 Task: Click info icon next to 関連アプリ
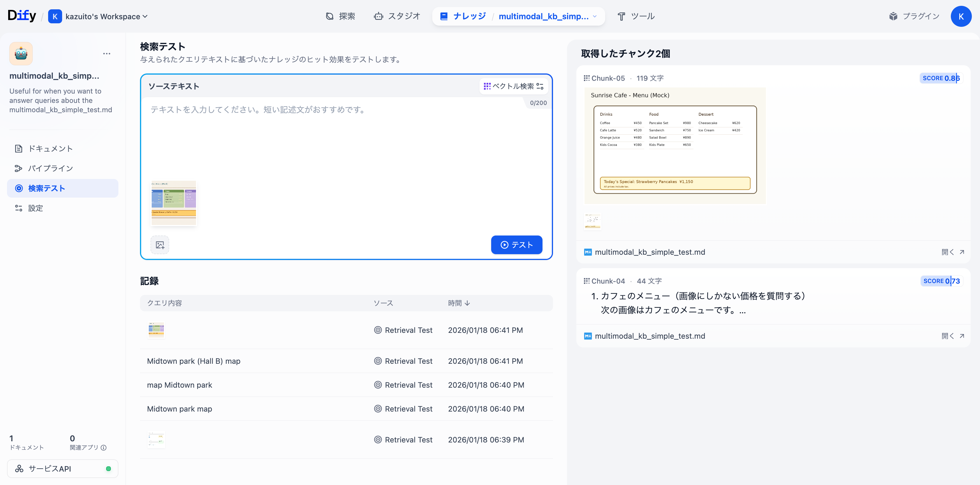pyautogui.click(x=104, y=447)
